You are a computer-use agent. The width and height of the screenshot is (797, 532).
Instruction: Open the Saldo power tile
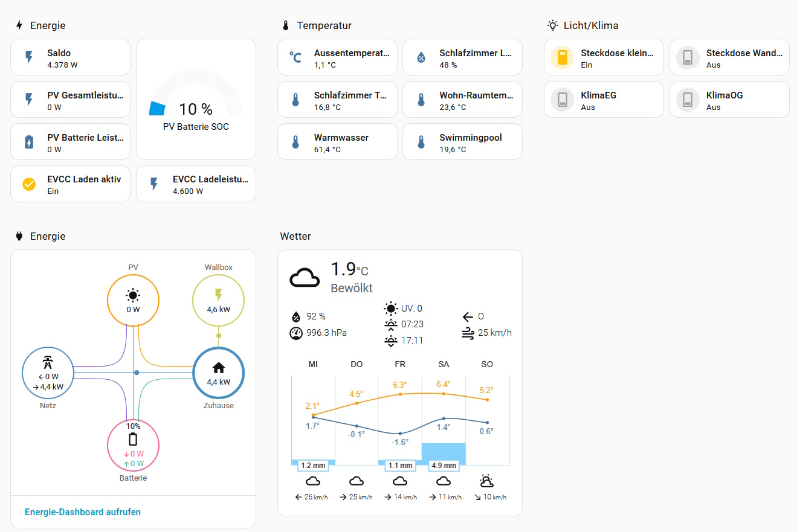pos(71,57)
